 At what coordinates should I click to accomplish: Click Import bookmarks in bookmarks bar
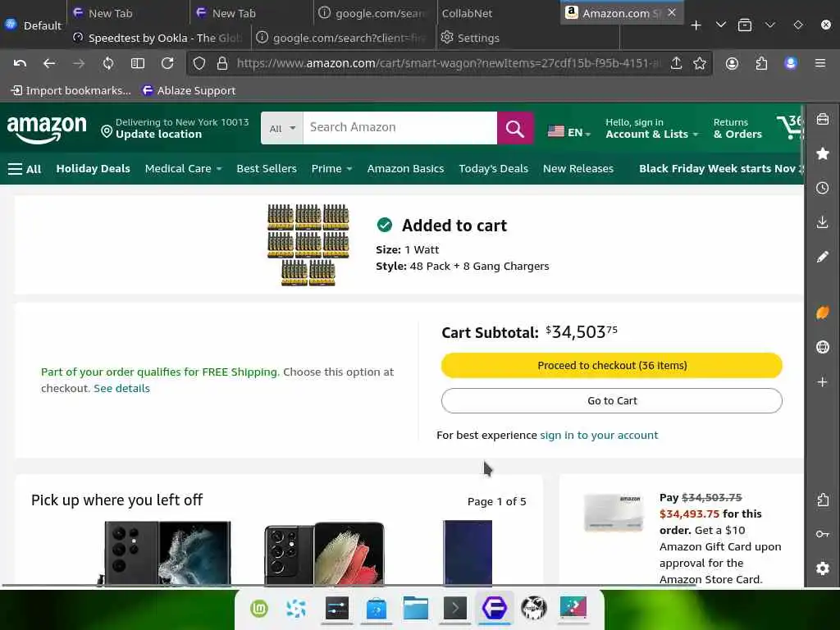71,90
